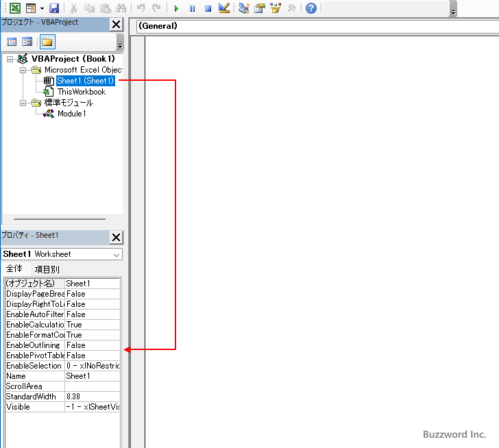
Task: Collapse the Microsoft Excel Objects folder
Action: coord(23,70)
